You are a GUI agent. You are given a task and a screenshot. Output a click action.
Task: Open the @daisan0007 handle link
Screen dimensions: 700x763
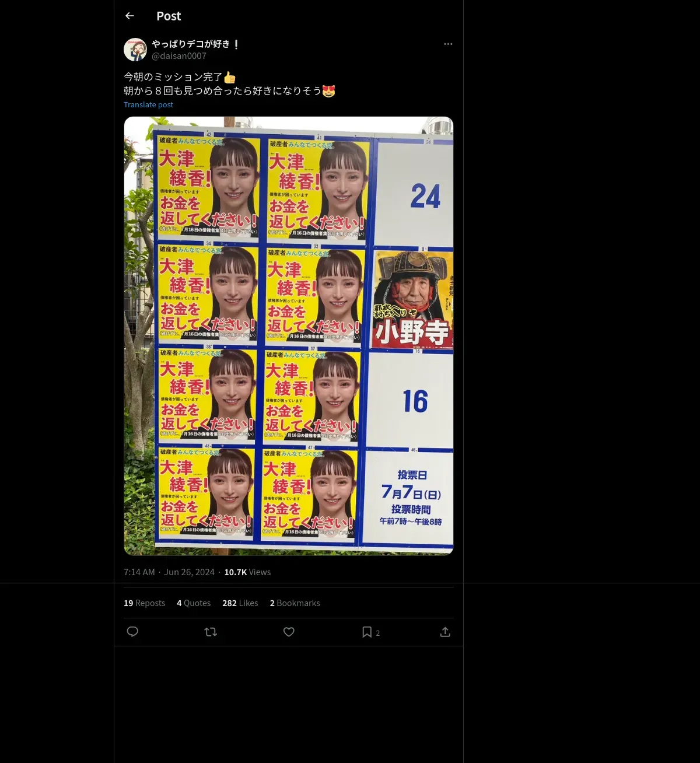click(179, 56)
